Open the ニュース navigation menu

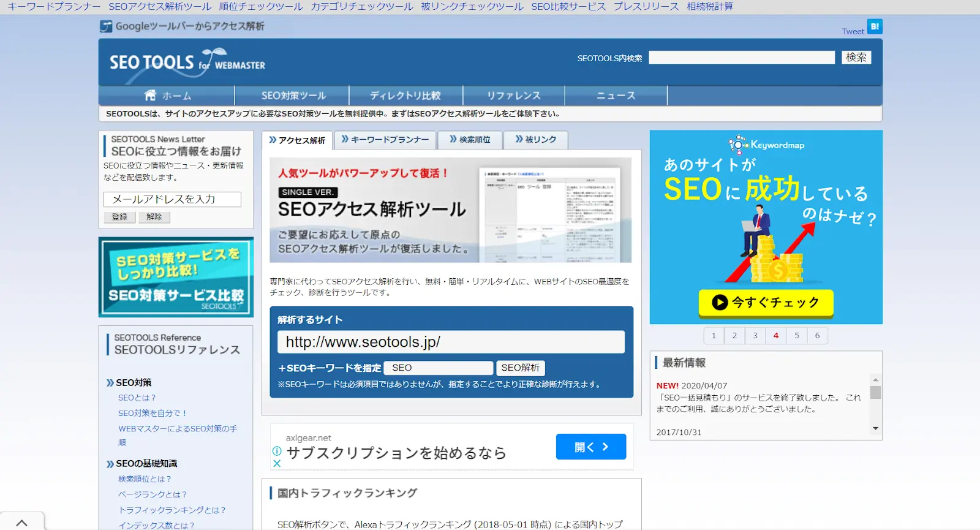click(x=616, y=96)
